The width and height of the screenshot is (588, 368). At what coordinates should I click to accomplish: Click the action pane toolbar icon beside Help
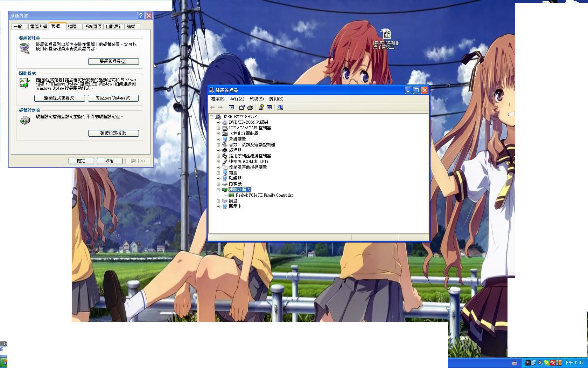coord(269,107)
